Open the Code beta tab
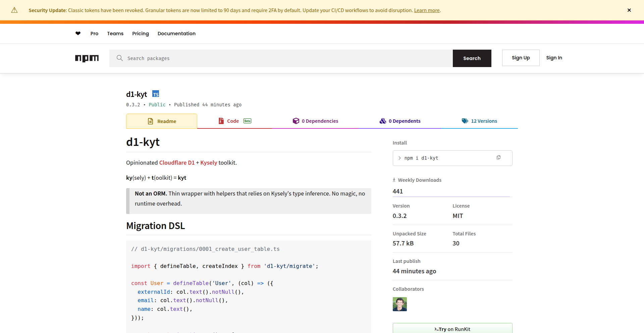 [234, 121]
